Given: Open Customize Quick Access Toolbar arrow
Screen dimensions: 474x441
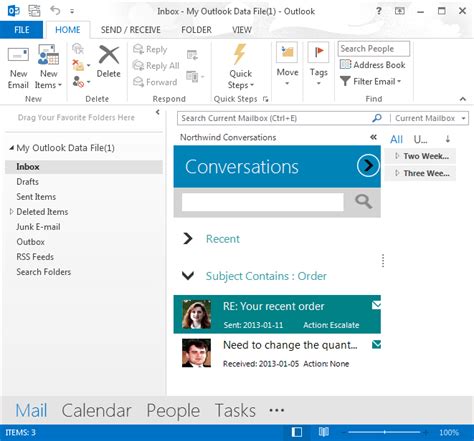Looking at the screenshot, I should pos(72,11).
